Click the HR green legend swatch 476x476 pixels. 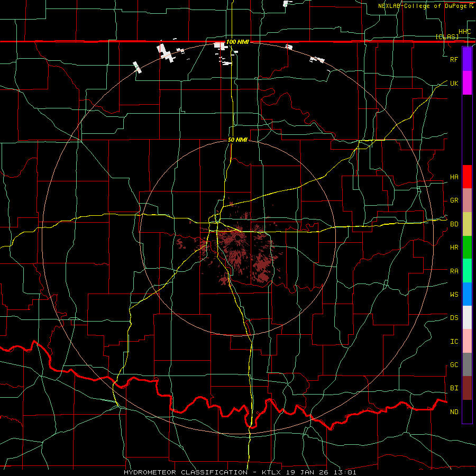tap(467, 247)
